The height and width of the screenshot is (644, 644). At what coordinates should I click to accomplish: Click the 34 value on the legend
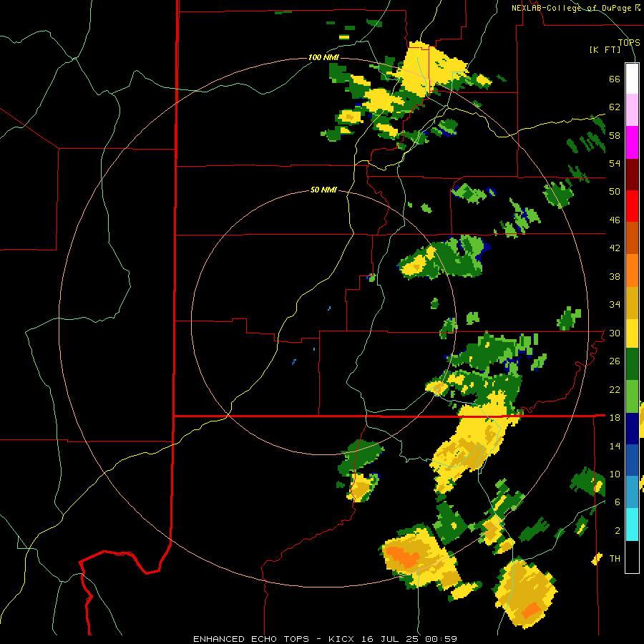click(x=615, y=304)
